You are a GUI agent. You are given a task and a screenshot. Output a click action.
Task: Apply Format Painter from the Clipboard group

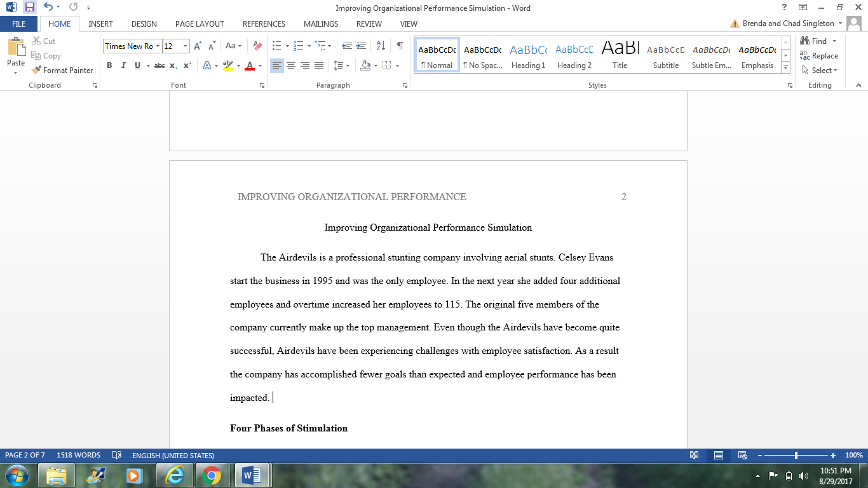62,70
